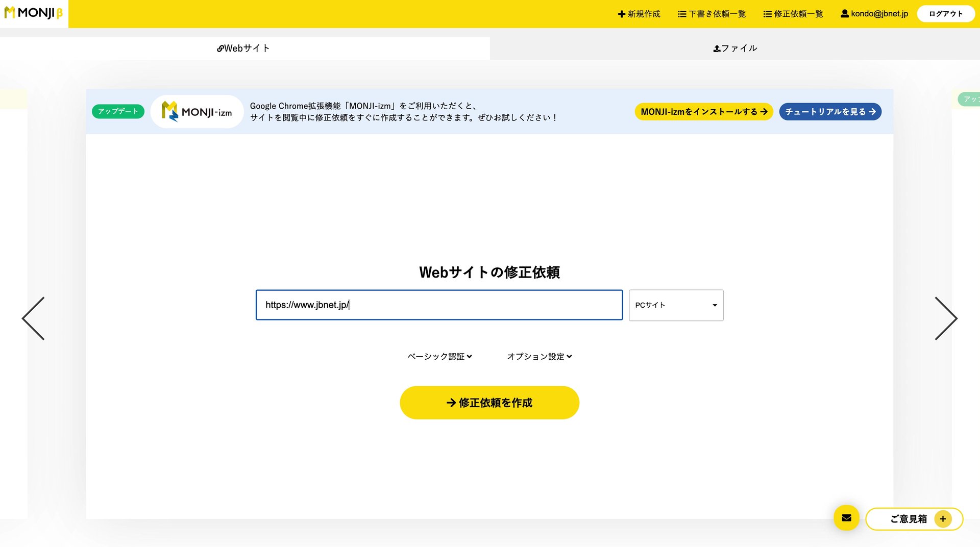Open the PCサイト device dropdown
This screenshot has width=980, height=547.
coord(676,305)
